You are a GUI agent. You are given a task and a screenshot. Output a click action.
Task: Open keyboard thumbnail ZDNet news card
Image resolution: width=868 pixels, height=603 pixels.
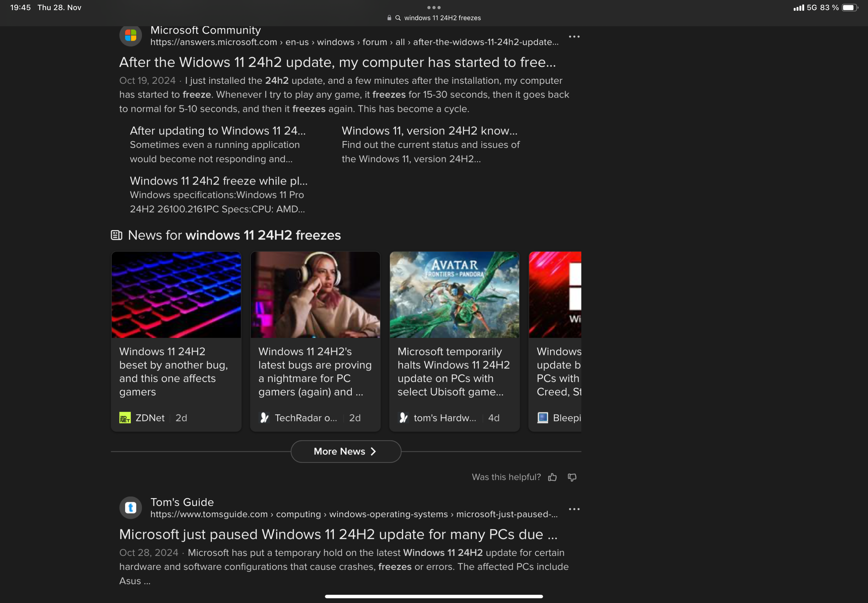176,295
